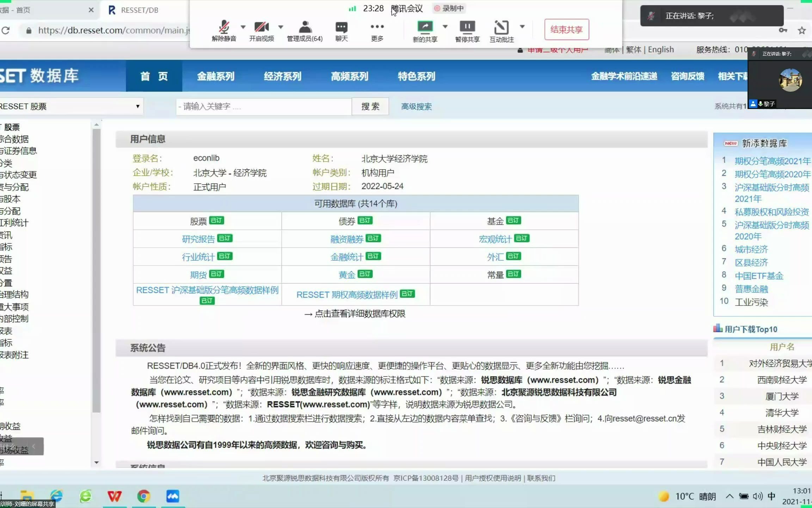812x508 pixels.
Task: Click the volume icon in system tray
Action: 757,496
